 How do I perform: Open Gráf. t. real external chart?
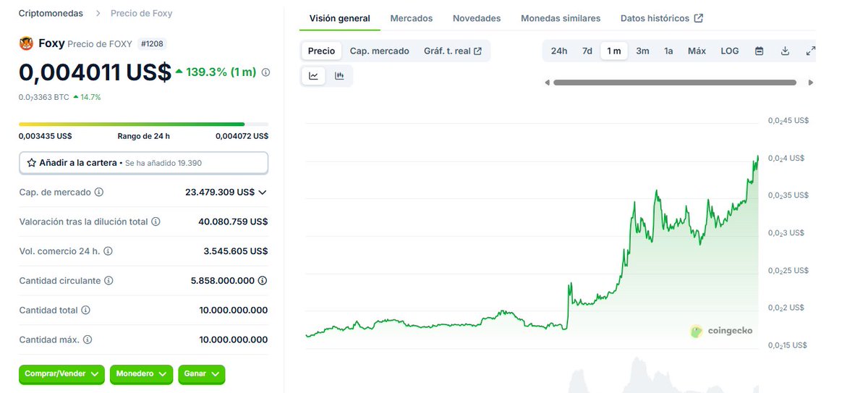[454, 51]
